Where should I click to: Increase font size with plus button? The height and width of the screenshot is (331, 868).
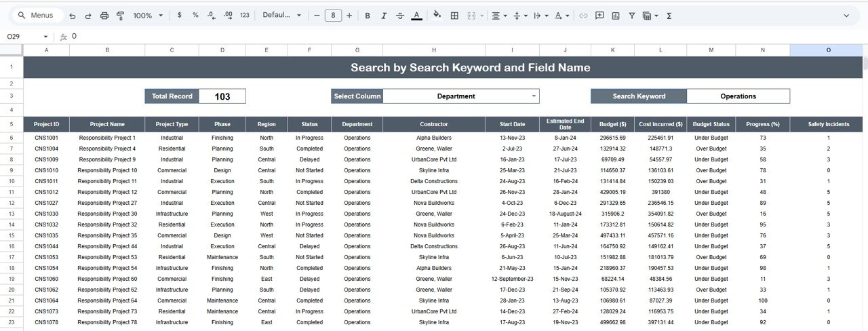pos(349,15)
